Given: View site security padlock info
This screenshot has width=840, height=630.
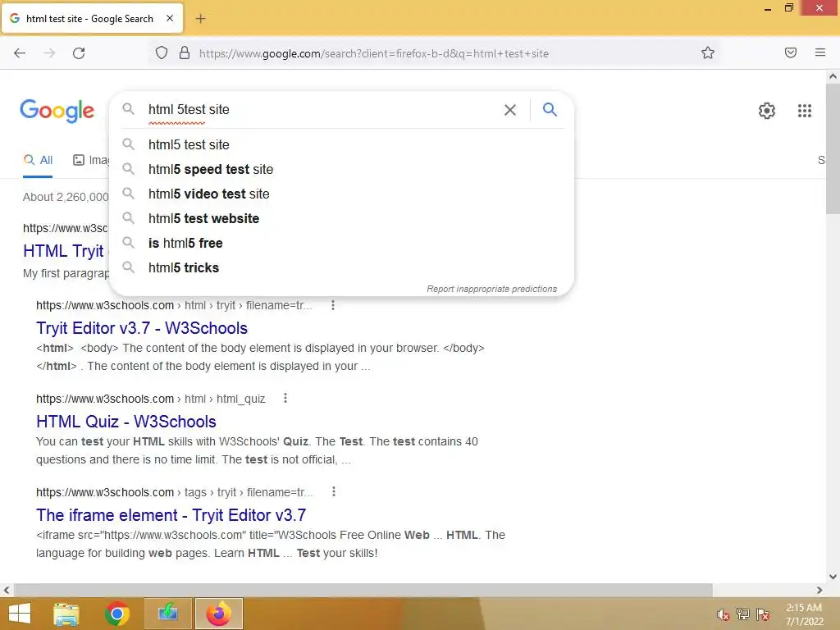Looking at the screenshot, I should [185, 52].
